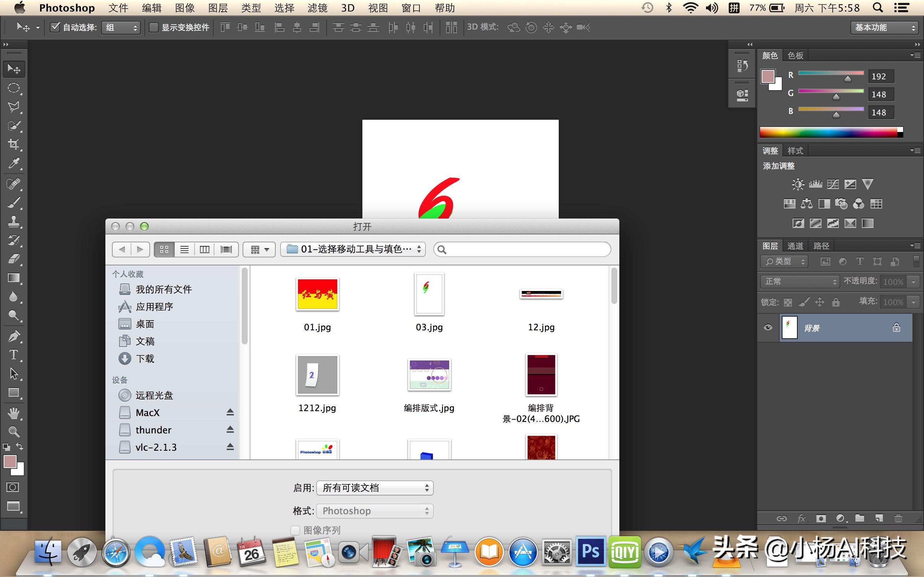
Task: Select the Pen tool
Action: 14,336
